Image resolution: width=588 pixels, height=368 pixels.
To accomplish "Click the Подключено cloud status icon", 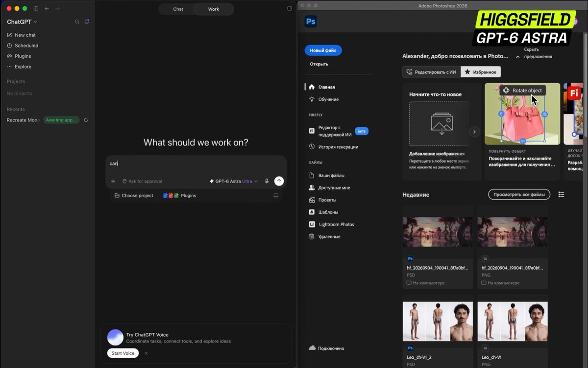I will 312,348.
